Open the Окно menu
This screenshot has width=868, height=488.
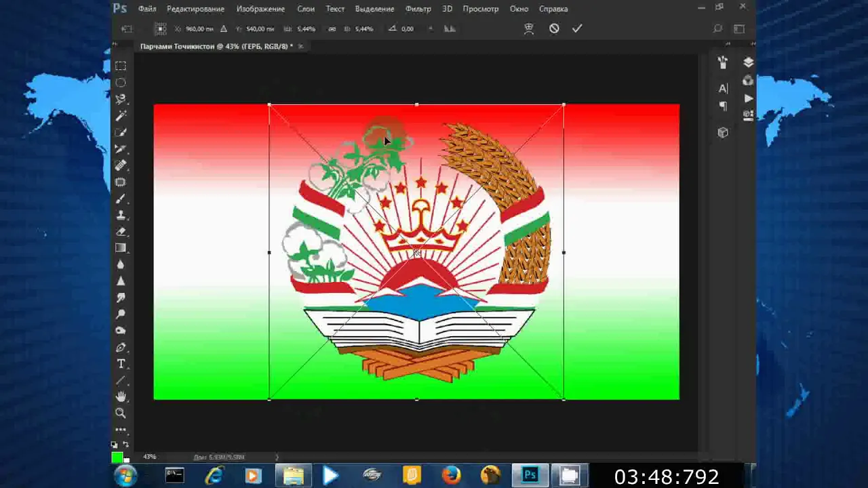coord(519,9)
